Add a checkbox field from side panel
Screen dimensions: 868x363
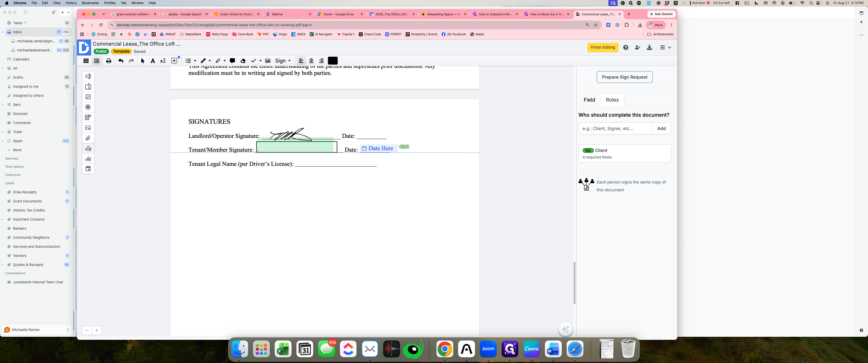coord(88,97)
